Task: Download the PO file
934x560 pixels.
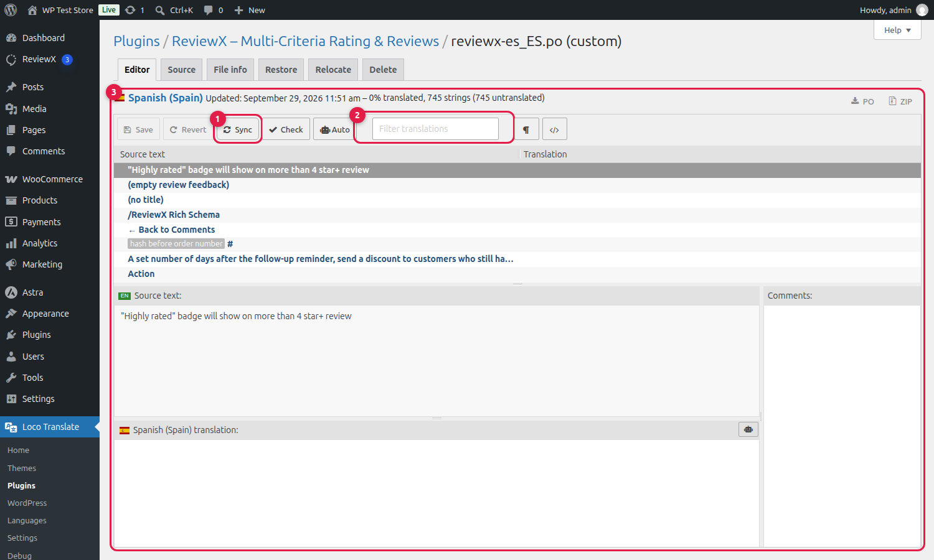Action: point(863,101)
